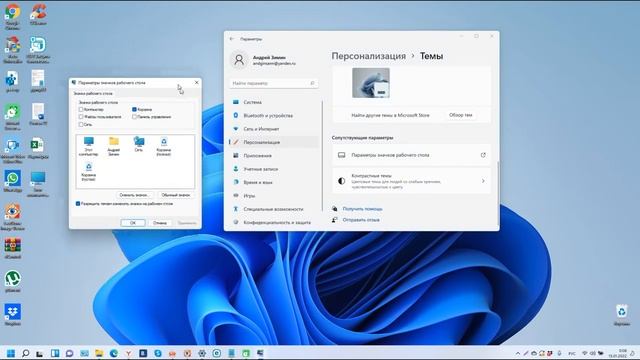Image resolution: width=640 pixels, height=360 pixels.
Task: Select 'Корзина (полная)' icon in dialog list
Action: (x=164, y=147)
